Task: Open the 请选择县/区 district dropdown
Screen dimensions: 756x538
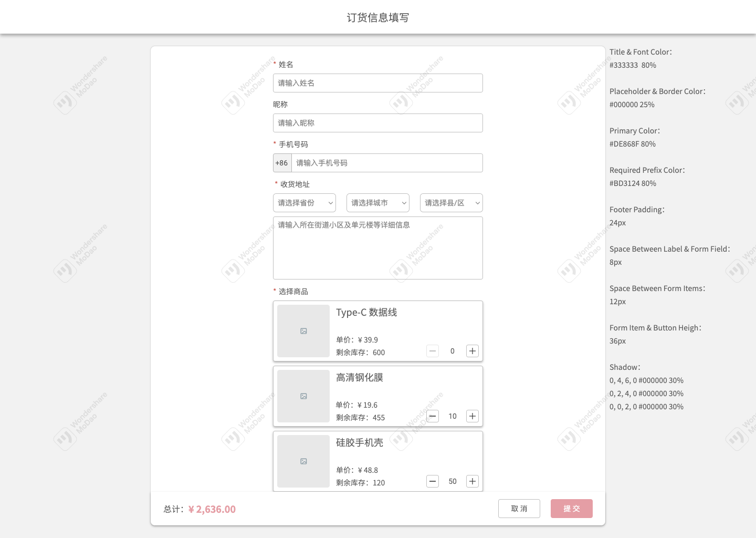Action: tap(451, 203)
